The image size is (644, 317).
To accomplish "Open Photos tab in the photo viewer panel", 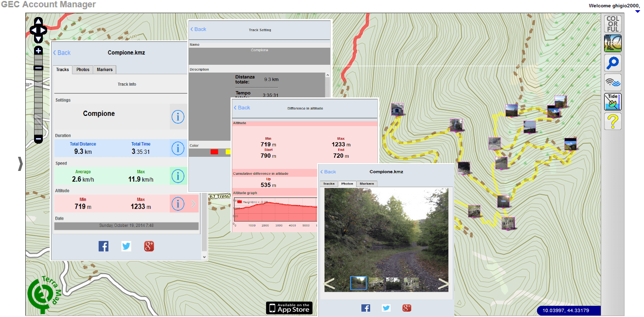I will click(x=347, y=184).
